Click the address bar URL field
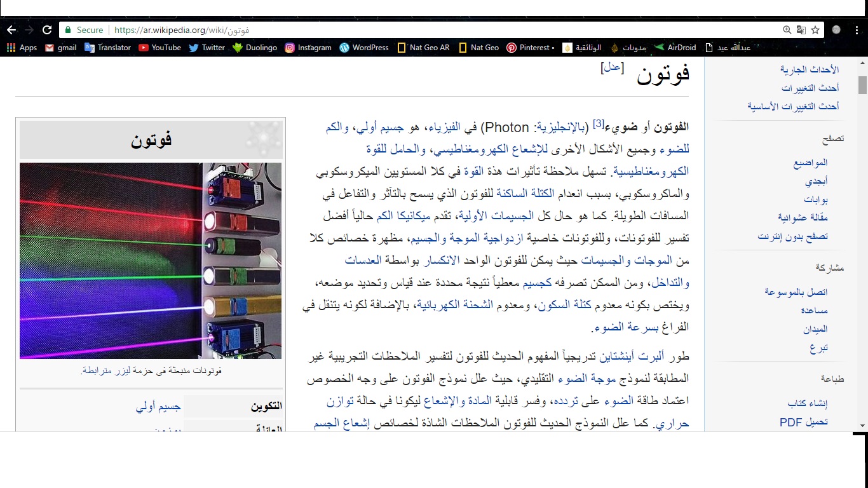The height and width of the screenshot is (488, 868). (381, 30)
